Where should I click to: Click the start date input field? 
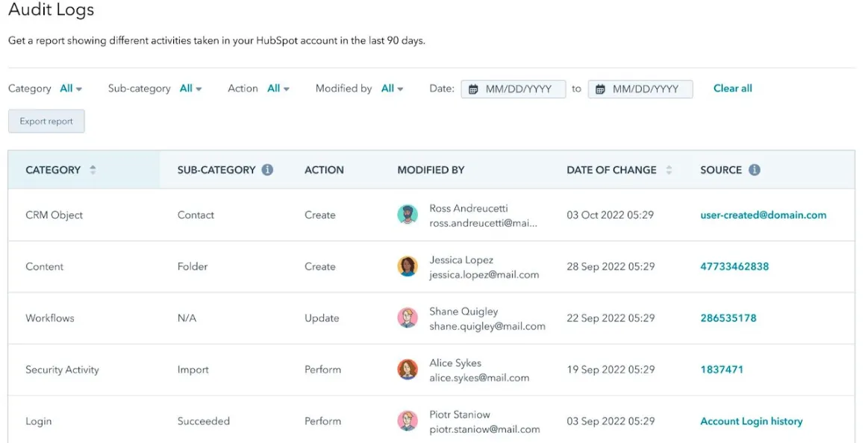tap(513, 89)
